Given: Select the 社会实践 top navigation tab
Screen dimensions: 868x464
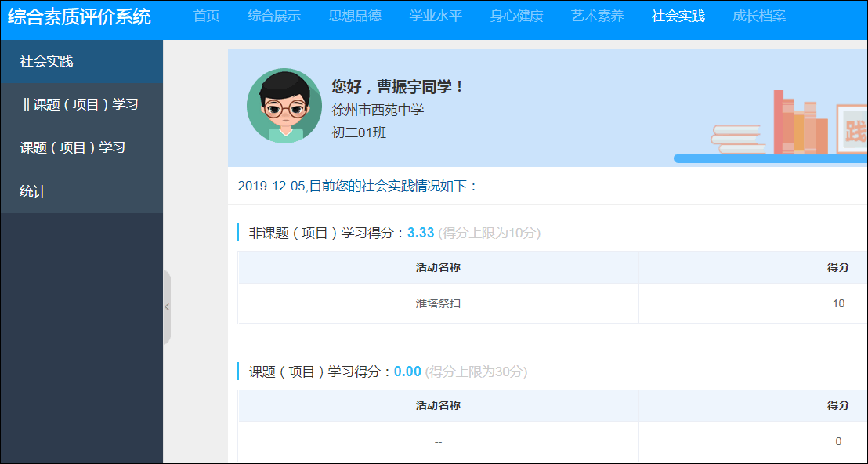Looking at the screenshot, I should click(x=678, y=16).
